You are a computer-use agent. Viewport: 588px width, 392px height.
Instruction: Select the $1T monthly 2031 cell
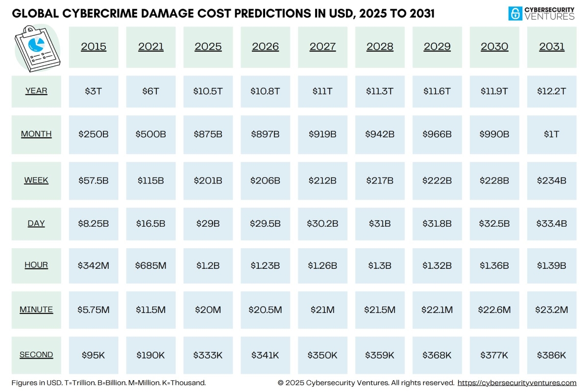tap(552, 134)
